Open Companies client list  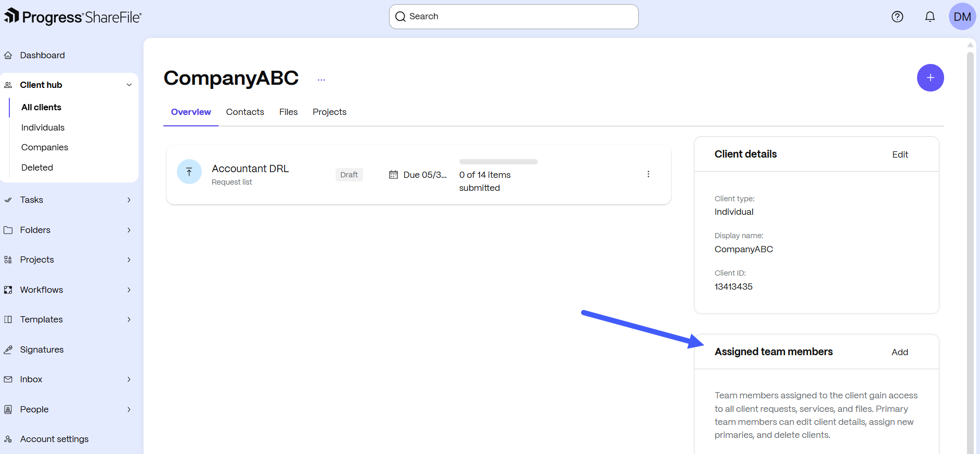pyautogui.click(x=45, y=147)
